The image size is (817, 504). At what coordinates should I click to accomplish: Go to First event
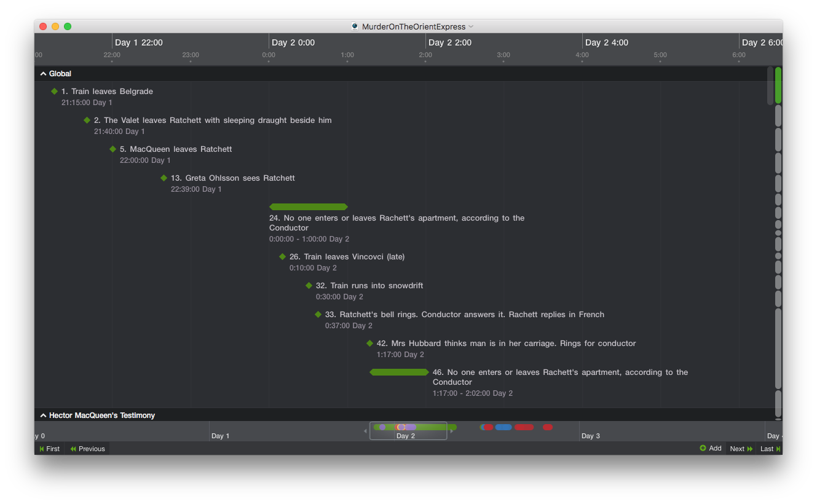[x=49, y=449]
